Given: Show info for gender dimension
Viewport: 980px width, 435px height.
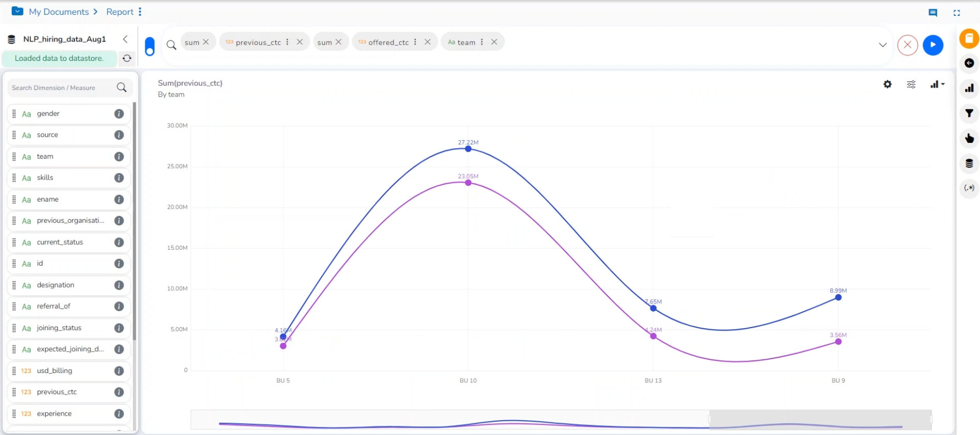Looking at the screenshot, I should [119, 114].
